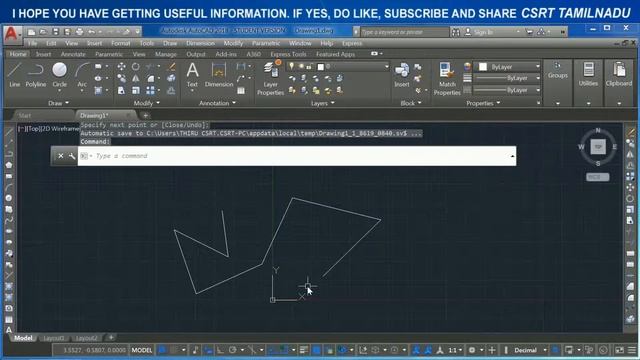Switch to the Express Tools ribbon tab
This screenshot has height=360, width=640.
[288, 54]
